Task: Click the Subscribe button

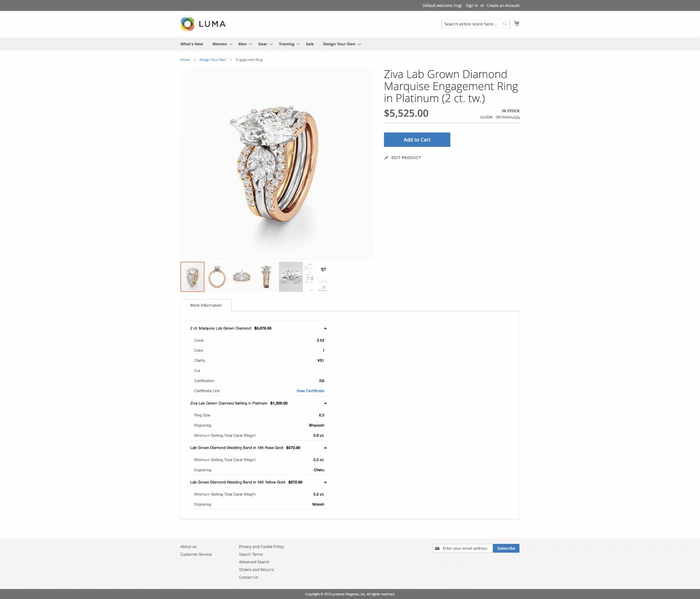Action: click(x=506, y=548)
